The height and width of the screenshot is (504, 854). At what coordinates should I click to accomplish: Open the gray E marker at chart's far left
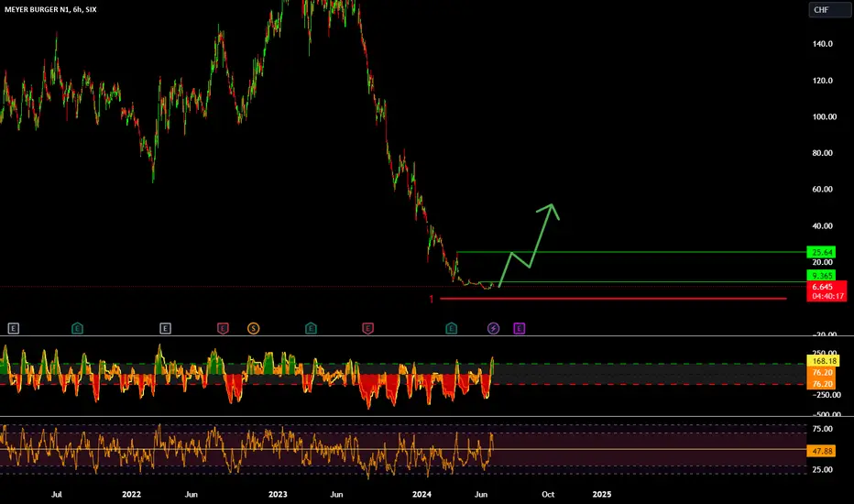pos(14,329)
